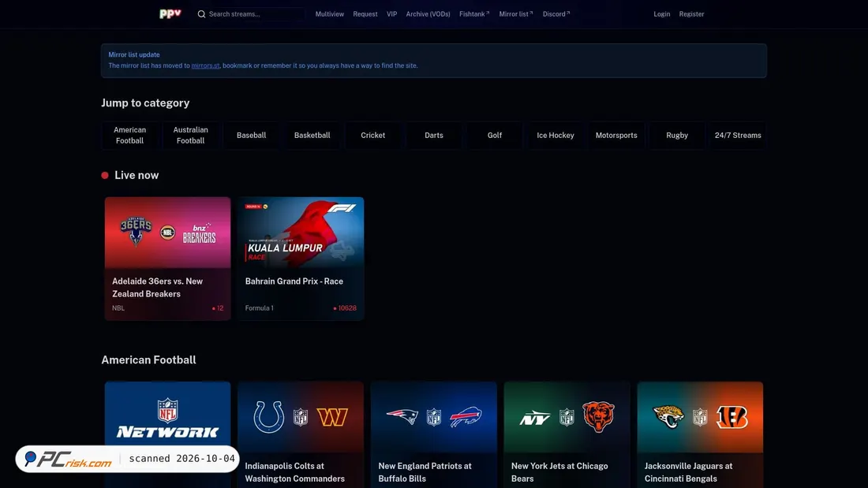Open the Mirror list nav link
Image resolution: width=868 pixels, height=488 pixels.
pos(516,14)
